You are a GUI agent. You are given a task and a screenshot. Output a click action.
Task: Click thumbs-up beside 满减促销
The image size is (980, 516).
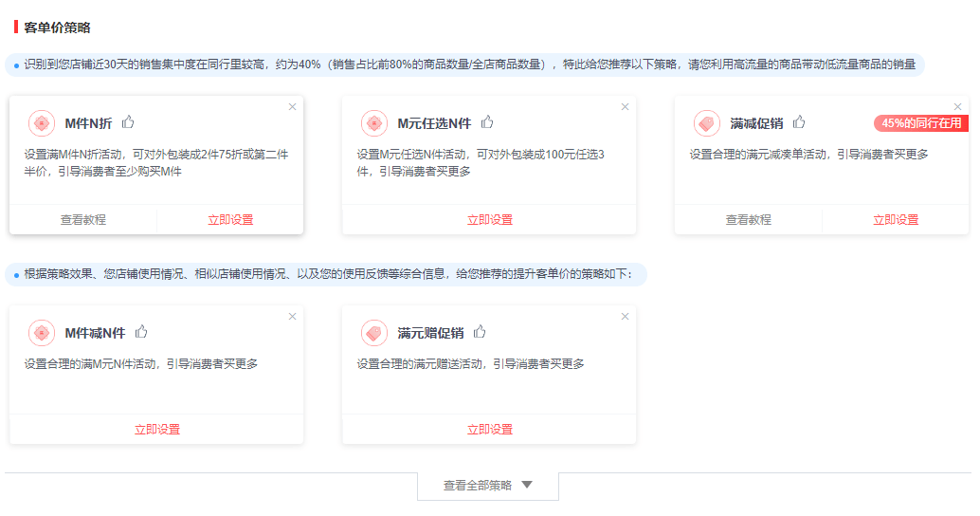click(x=799, y=122)
